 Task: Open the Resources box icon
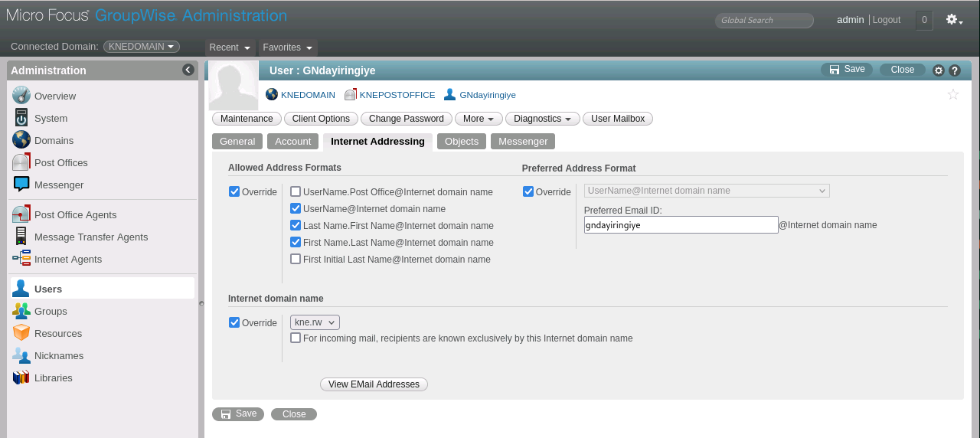tap(21, 334)
